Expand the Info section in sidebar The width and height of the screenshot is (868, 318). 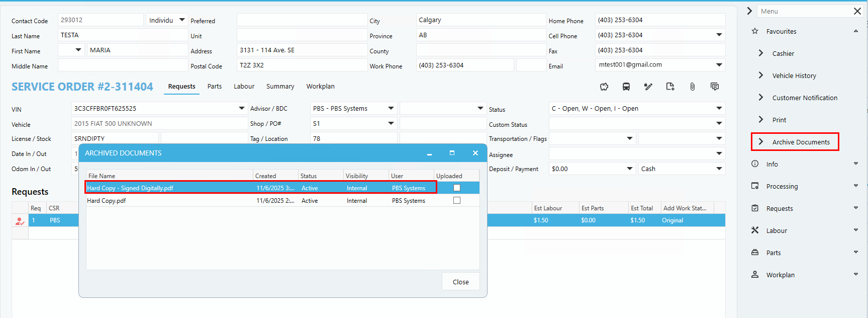coord(855,164)
